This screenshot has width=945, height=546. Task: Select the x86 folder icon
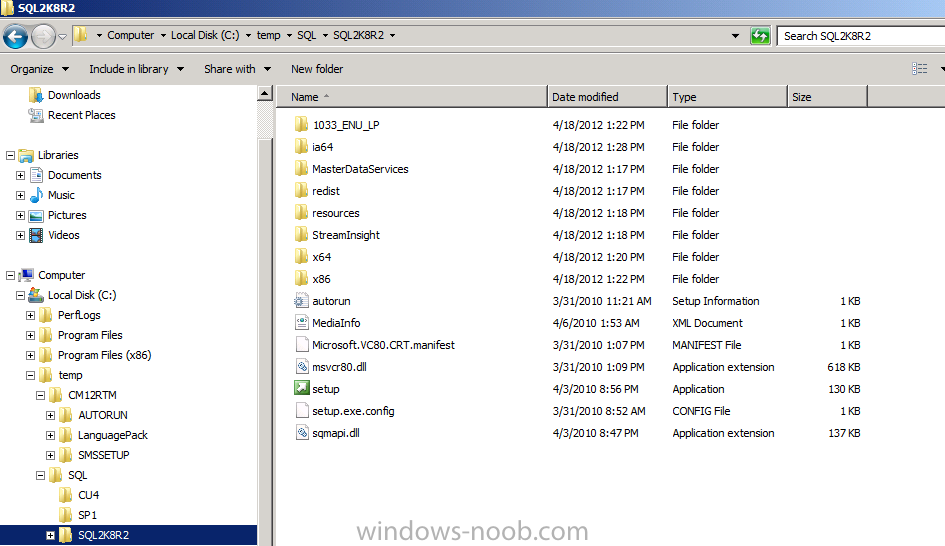[301, 278]
